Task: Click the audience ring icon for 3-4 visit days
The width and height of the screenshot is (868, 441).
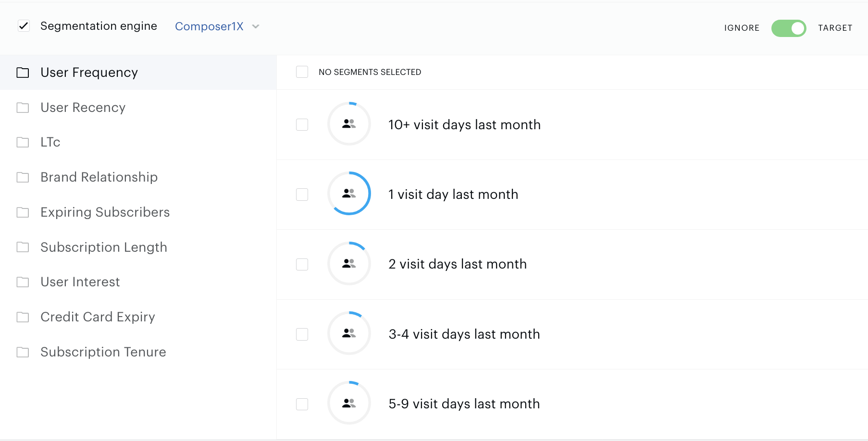Action: tap(349, 333)
